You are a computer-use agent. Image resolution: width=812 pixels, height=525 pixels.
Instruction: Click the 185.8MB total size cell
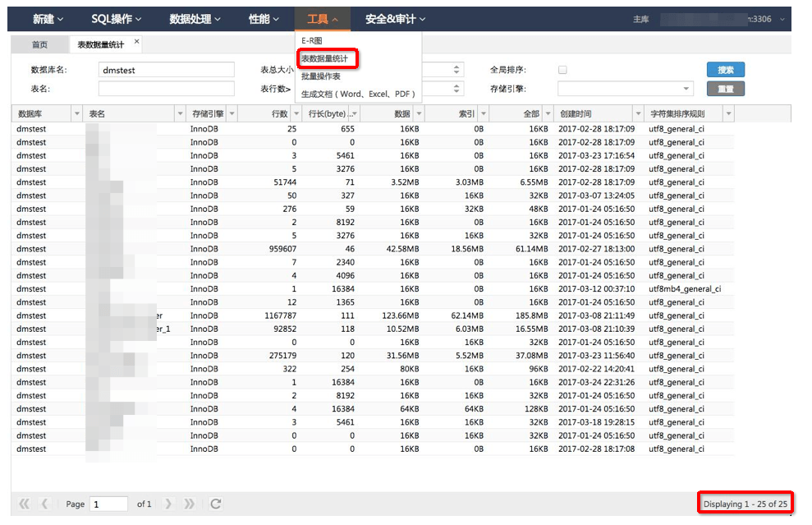click(x=531, y=315)
